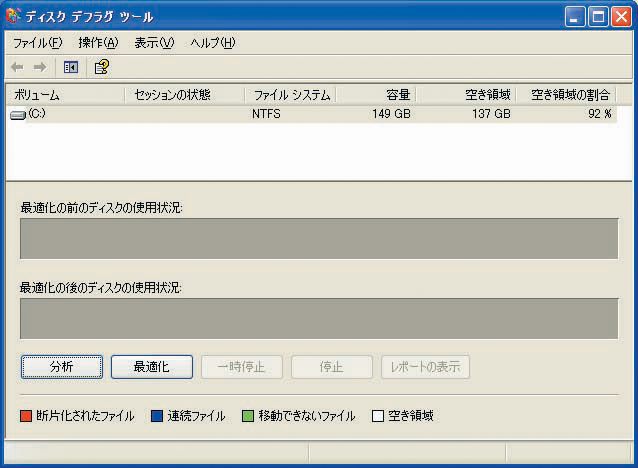Click the 最適化 button
This screenshot has height=468, width=638.
click(x=152, y=367)
